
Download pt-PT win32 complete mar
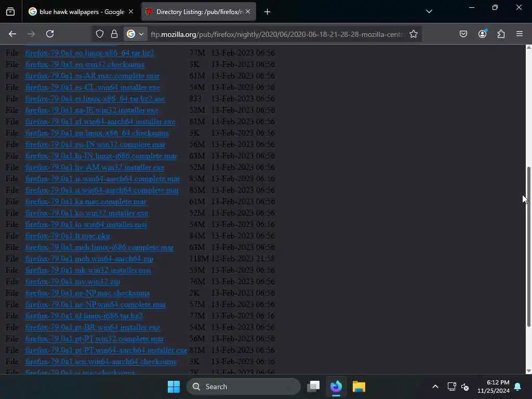95,339
